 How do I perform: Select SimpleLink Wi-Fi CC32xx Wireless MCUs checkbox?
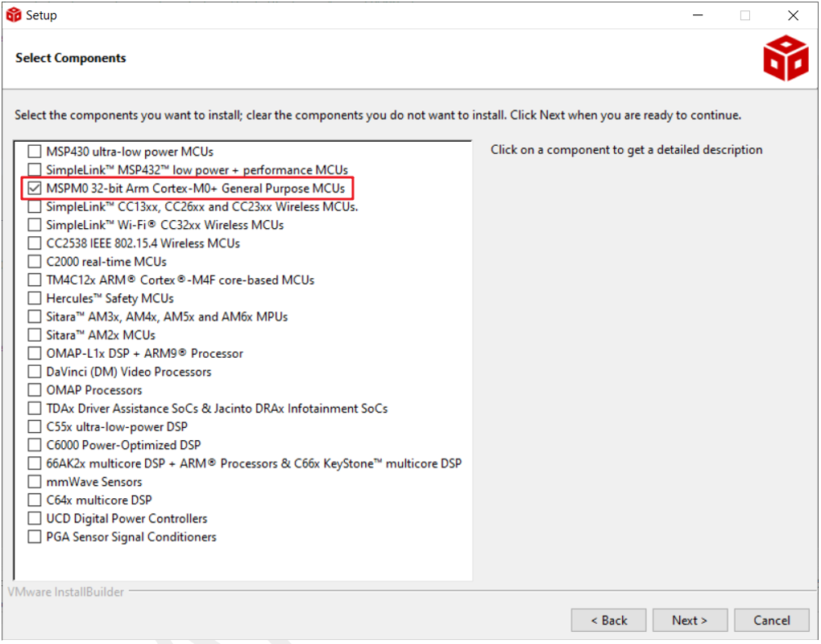click(34, 225)
